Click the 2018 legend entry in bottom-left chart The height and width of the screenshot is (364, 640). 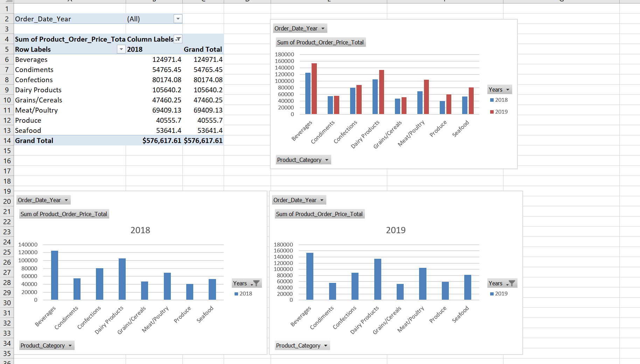tap(244, 294)
